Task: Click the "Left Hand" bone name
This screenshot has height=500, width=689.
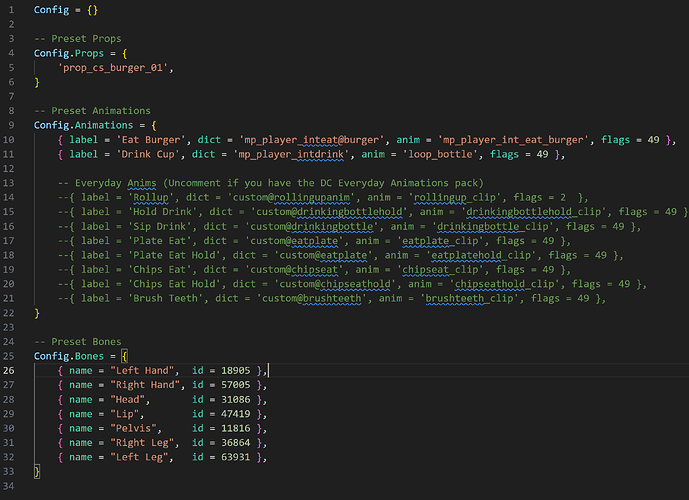Action: [x=142, y=370]
